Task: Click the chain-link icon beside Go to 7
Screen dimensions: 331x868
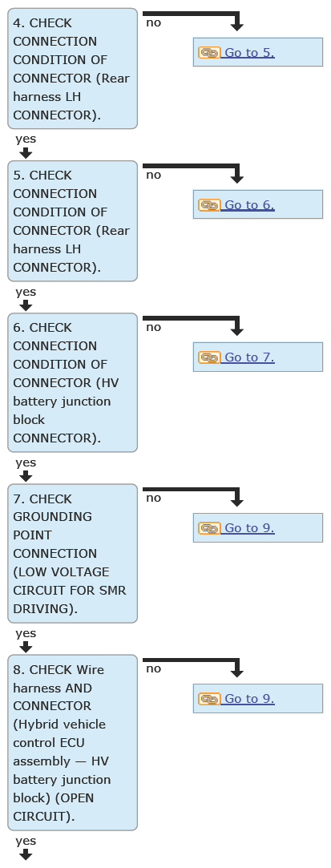Action: pyautogui.click(x=209, y=357)
